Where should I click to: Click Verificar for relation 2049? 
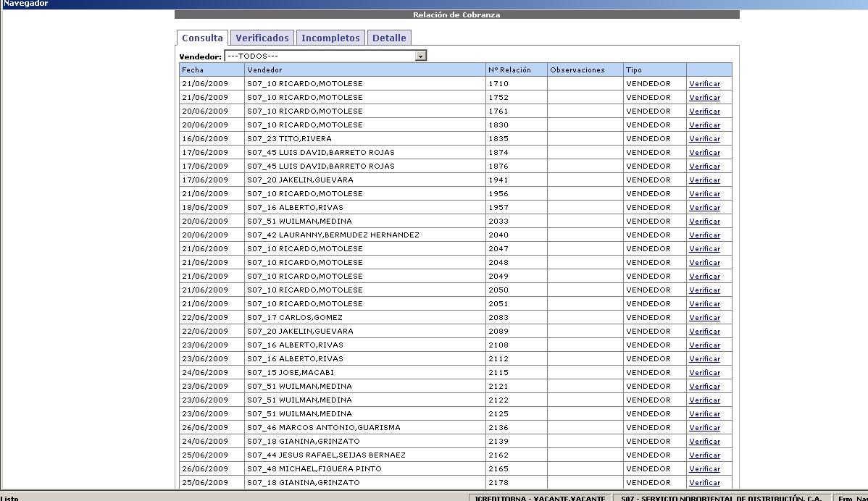click(705, 277)
